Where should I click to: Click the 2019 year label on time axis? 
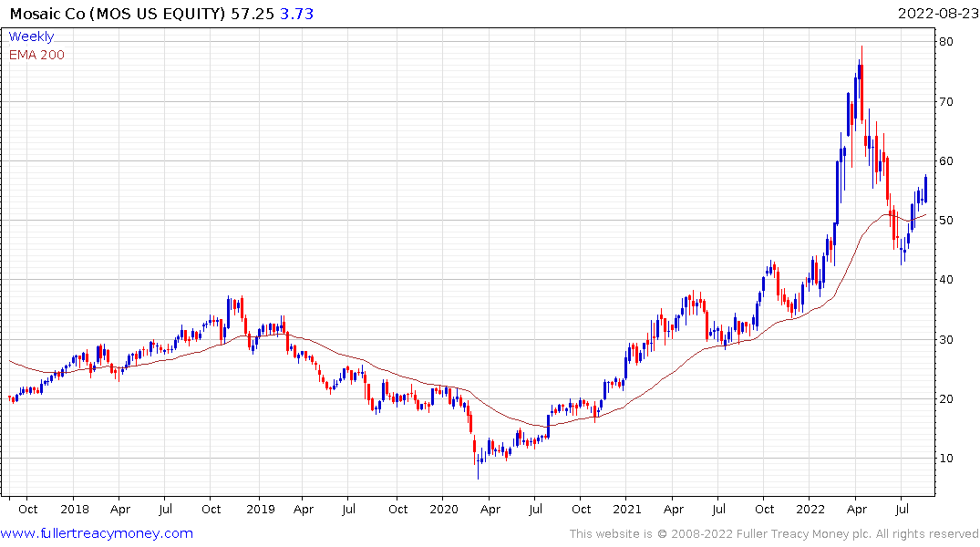(260, 509)
